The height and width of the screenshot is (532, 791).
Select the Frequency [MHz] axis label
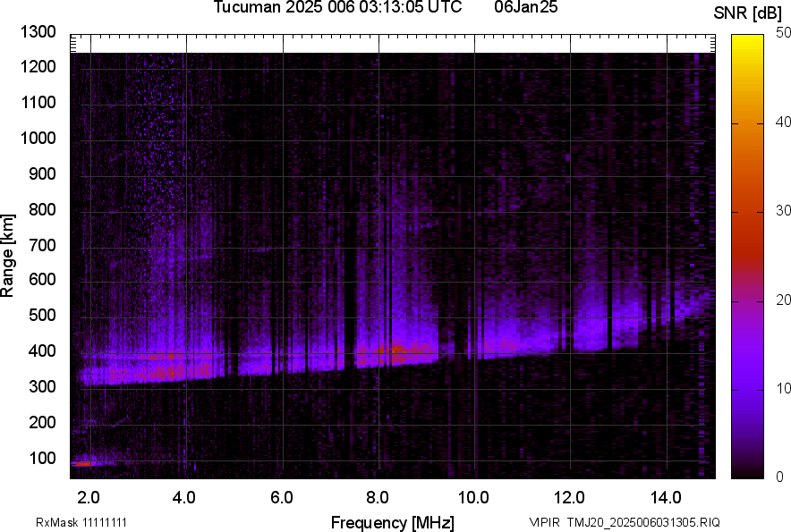coord(392,522)
